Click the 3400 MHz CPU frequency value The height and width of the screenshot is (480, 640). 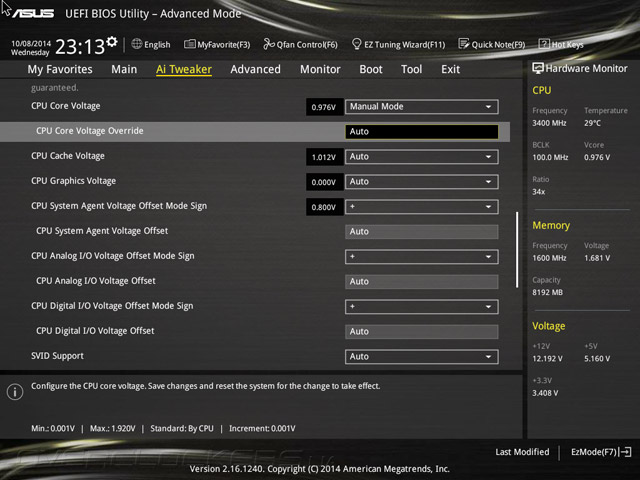(549, 123)
